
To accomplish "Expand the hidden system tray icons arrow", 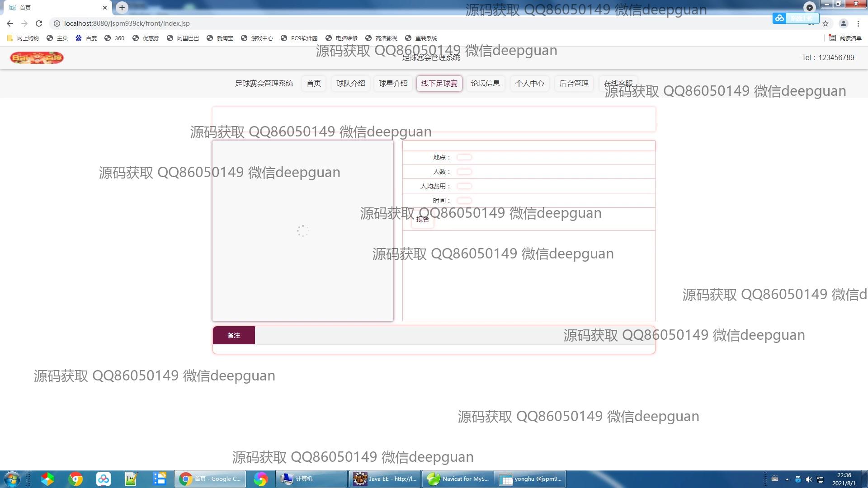I will (787, 479).
